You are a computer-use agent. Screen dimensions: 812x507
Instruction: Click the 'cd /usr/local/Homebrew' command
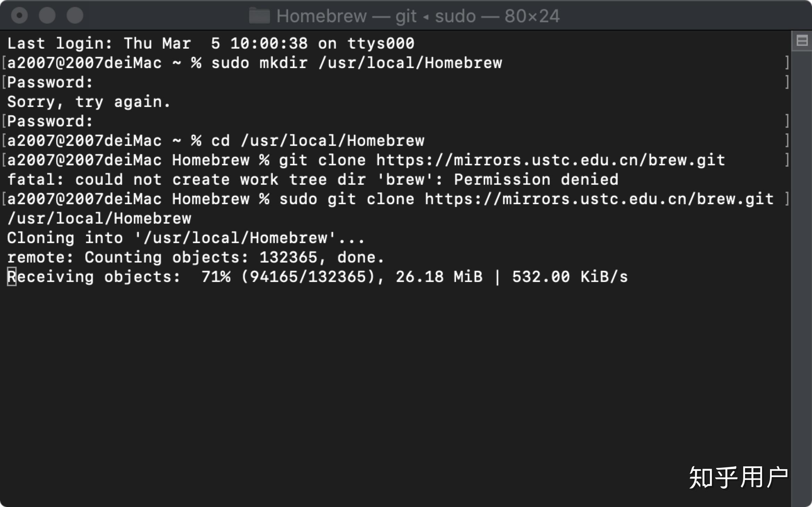[318, 141]
